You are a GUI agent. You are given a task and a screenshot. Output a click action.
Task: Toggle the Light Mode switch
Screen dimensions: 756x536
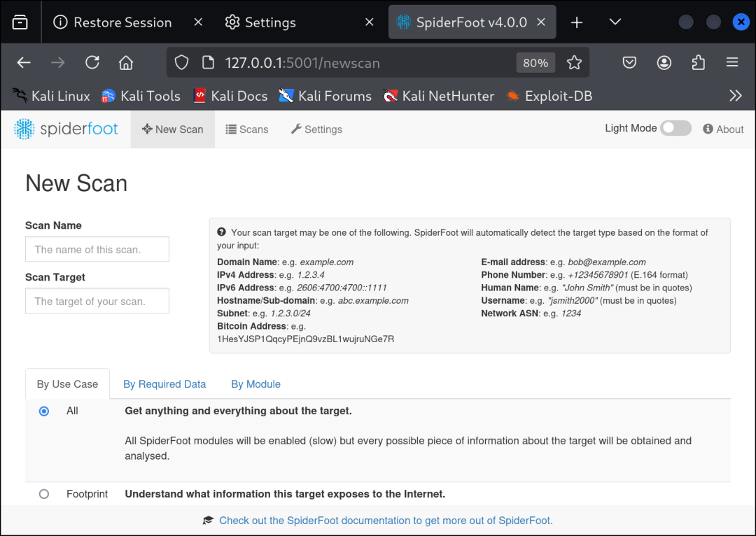(x=675, y=128)
